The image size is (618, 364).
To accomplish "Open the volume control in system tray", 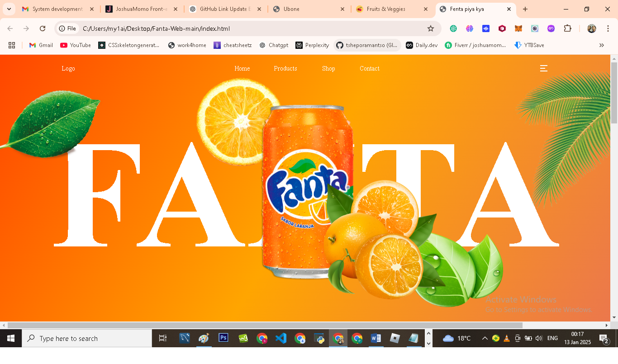I will 538,338.
